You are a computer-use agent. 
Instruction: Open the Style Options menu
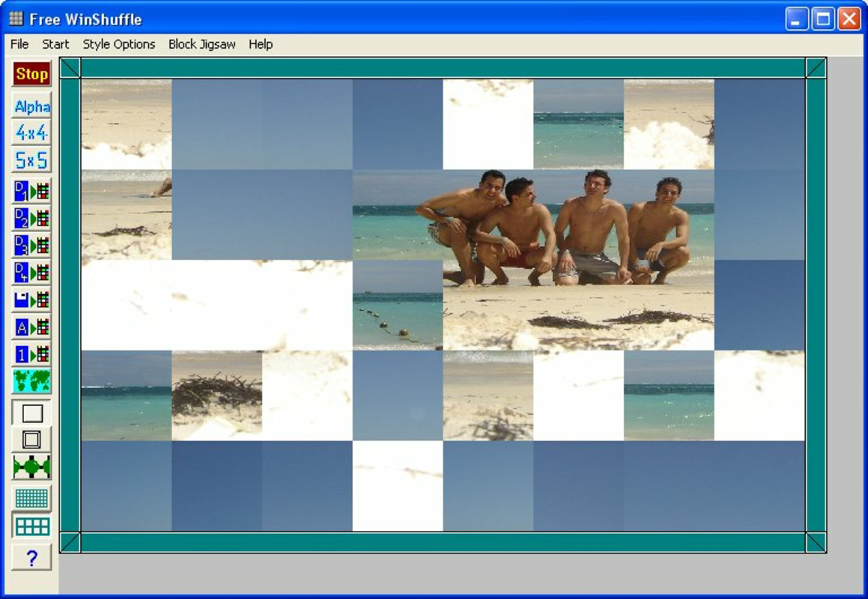(119, 44)
